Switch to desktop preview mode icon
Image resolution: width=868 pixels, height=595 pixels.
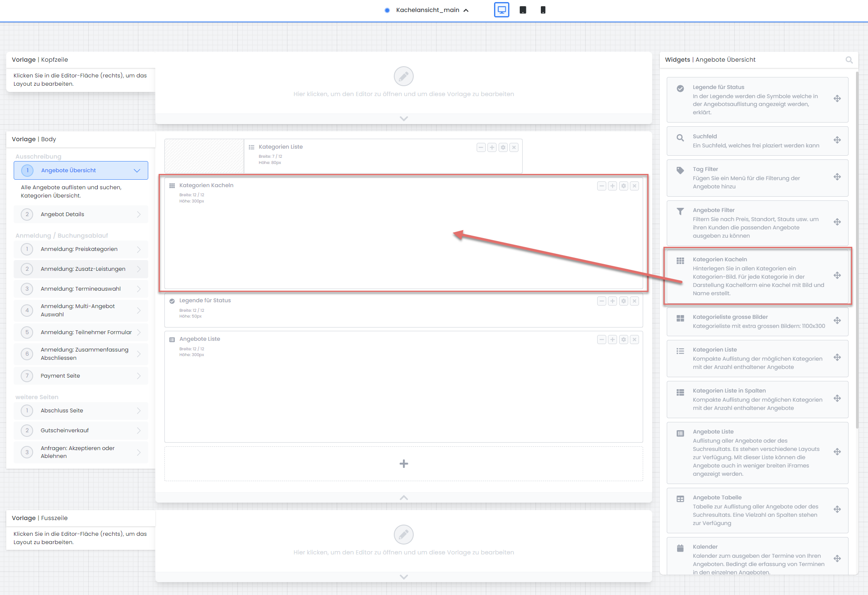click(x=502, y=10)
